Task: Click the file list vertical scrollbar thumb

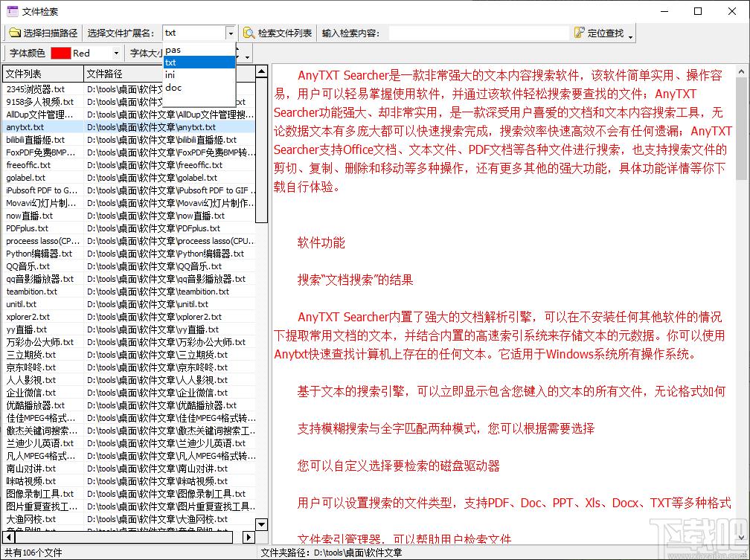Action: pyautogui.click(x=261, y=151)
